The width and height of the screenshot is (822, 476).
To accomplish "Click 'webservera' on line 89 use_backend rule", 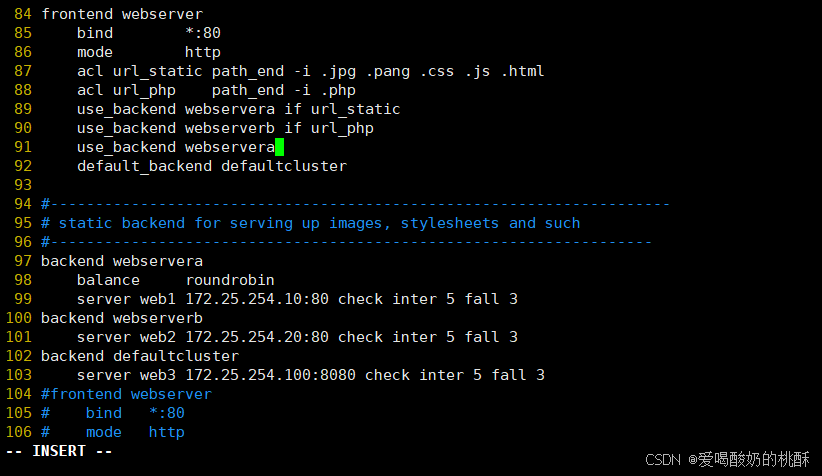I will click(230, 109).
